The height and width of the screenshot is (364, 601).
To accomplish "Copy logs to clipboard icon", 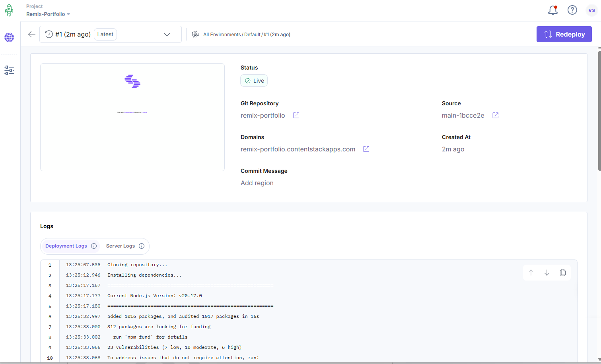I will pos(563,273).
